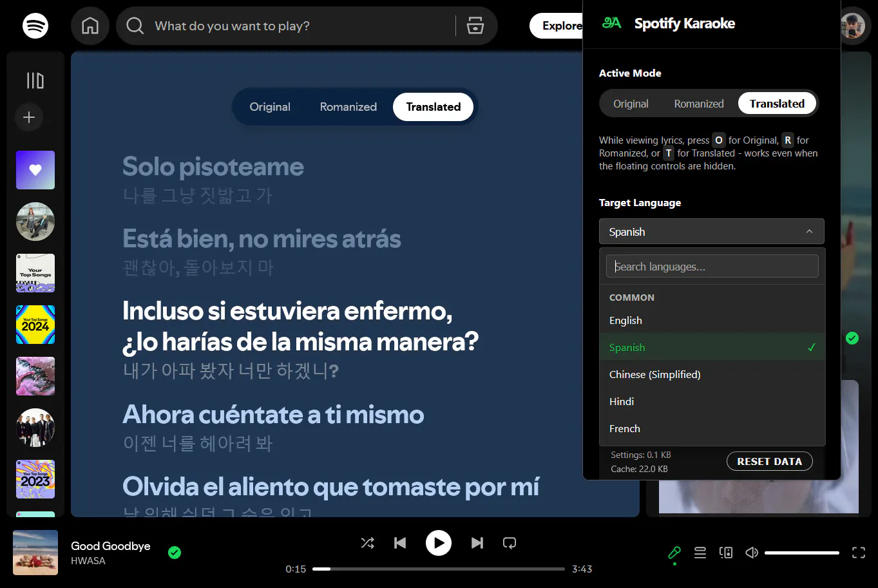The height and width of the screenshot is (588, 878).
Task: Jump to lyric Está bien, no mires atrás
Action: [262, 239]
